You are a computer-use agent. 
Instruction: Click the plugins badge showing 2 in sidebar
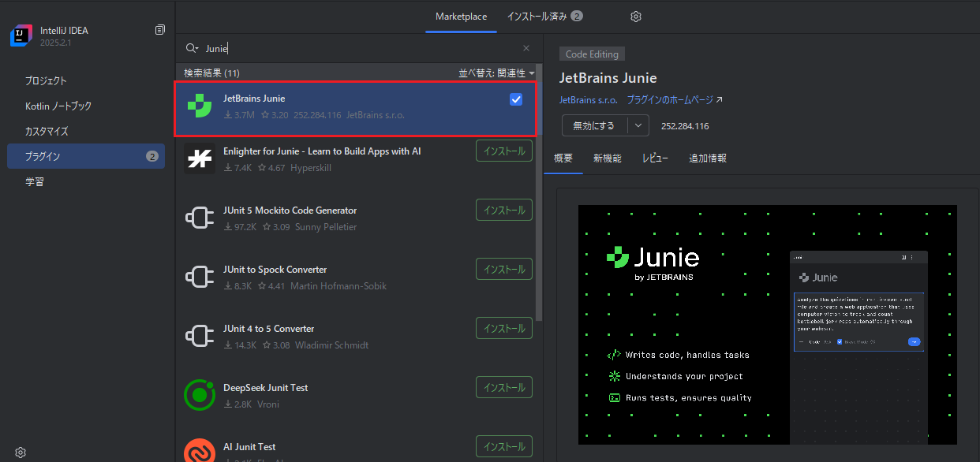pos(152,156)
